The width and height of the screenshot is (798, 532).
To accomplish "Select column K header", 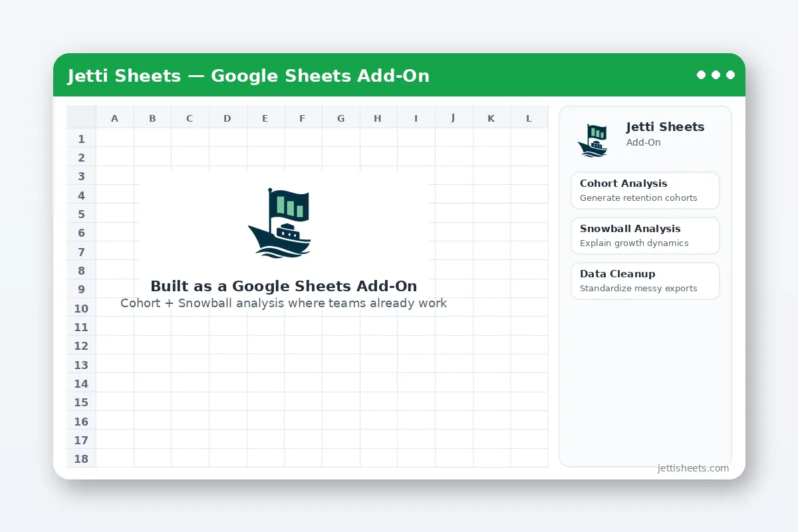I will pyautogui.click(x=491, y=118).
